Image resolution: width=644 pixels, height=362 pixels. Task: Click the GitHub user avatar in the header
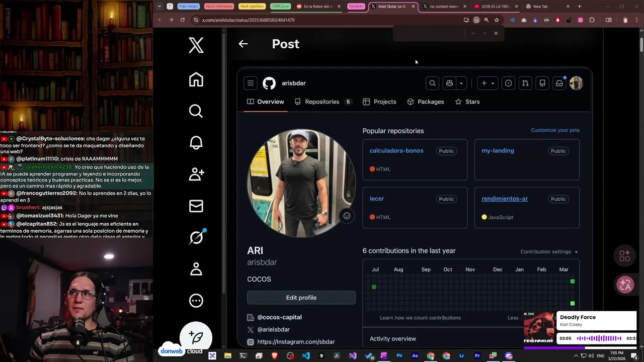pyautogui.click(x=576, y=83)
